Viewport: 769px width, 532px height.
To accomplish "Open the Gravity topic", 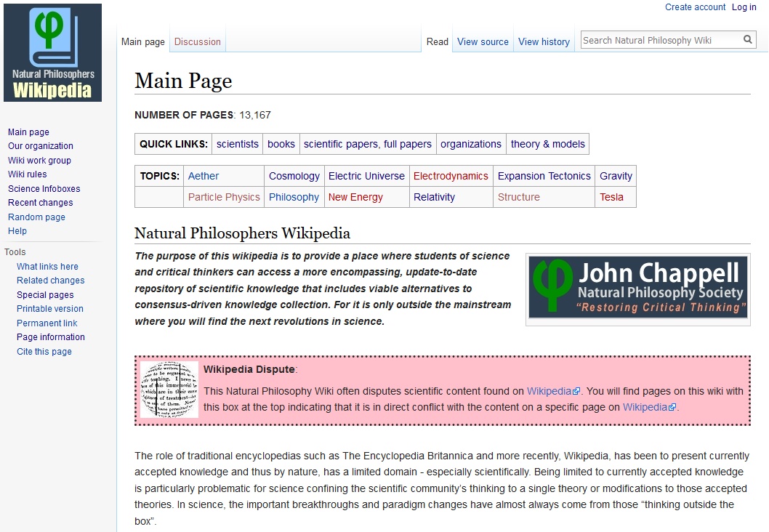I will tap(616, 176).
